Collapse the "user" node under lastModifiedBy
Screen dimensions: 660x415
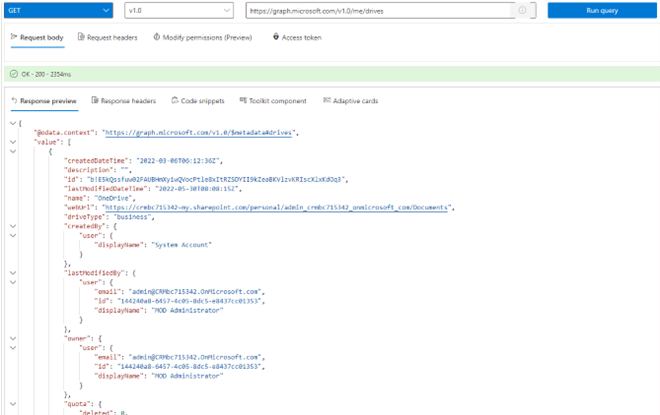[13, 282]
